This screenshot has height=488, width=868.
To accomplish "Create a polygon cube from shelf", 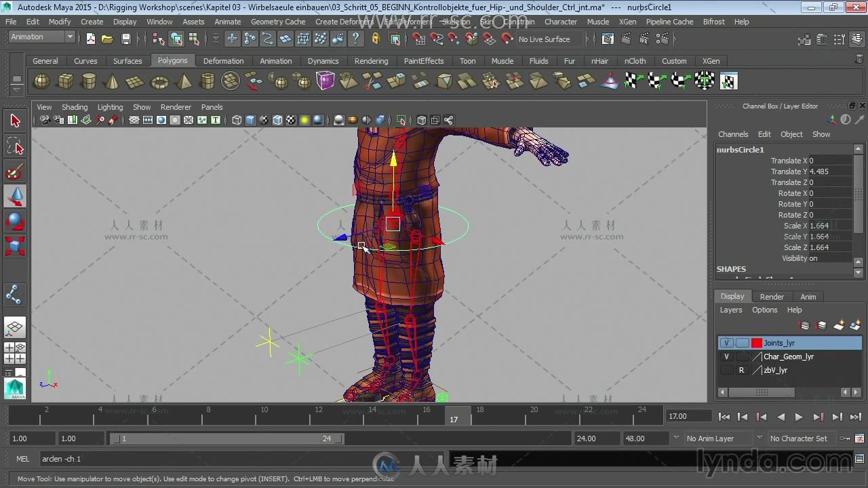I will [x=66, y=81].
